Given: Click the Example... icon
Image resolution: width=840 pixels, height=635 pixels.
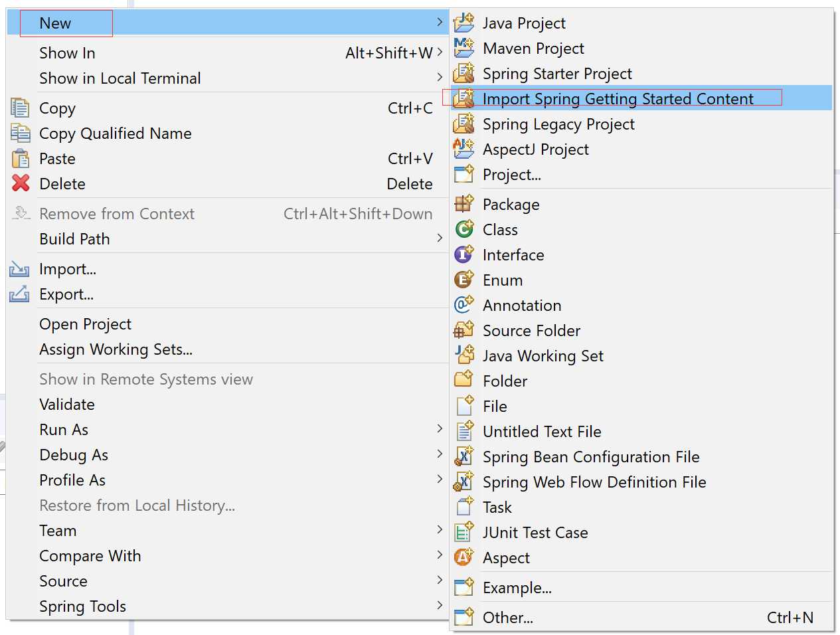Looking at the screenshot, I should click(x=463, y=587).
